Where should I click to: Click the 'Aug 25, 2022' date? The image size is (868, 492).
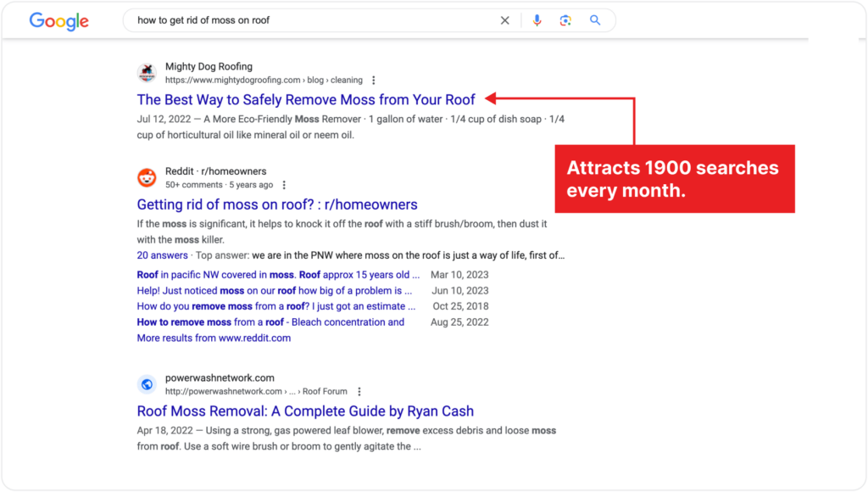point(459,322)
